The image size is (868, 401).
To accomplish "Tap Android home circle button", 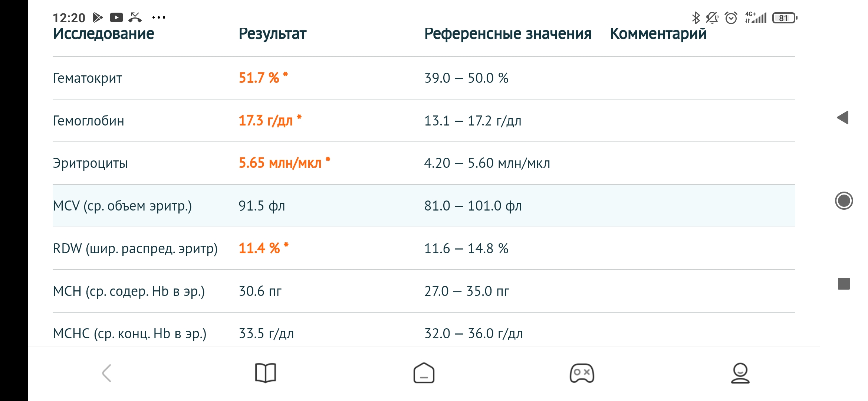I will (844, 201).
